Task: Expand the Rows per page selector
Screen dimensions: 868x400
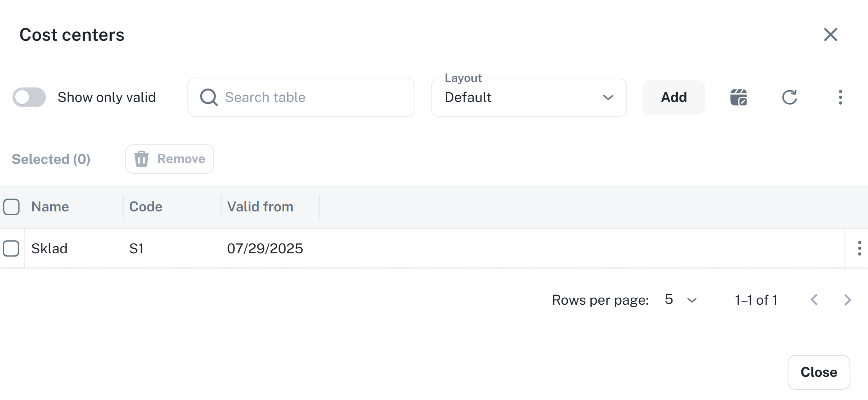Action: [x=681, y=300]
